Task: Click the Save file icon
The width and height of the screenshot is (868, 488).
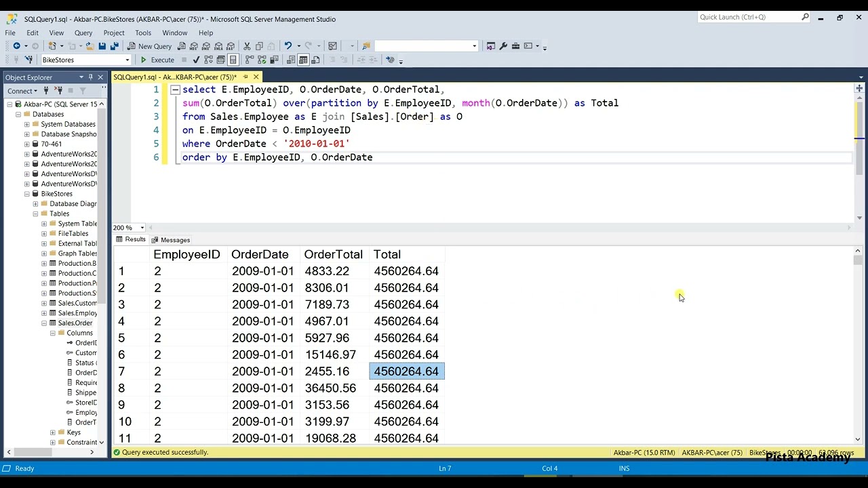Action: [x=102, y=46]
